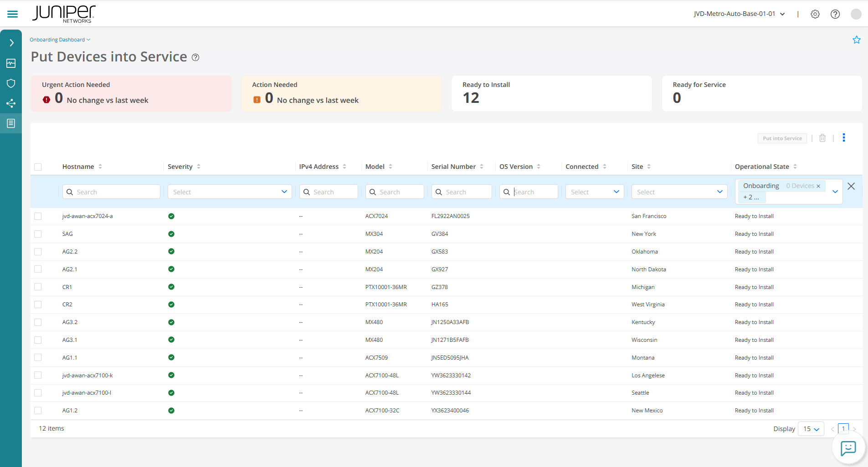The width and height of the screenshot is (868, 467).
Task: Select the CR1 row checkbox
Action: 38,287
